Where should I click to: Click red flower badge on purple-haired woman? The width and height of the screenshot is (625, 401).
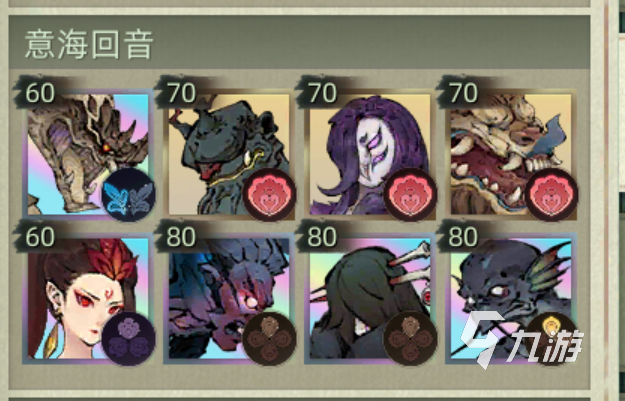(x=411, y=195)
